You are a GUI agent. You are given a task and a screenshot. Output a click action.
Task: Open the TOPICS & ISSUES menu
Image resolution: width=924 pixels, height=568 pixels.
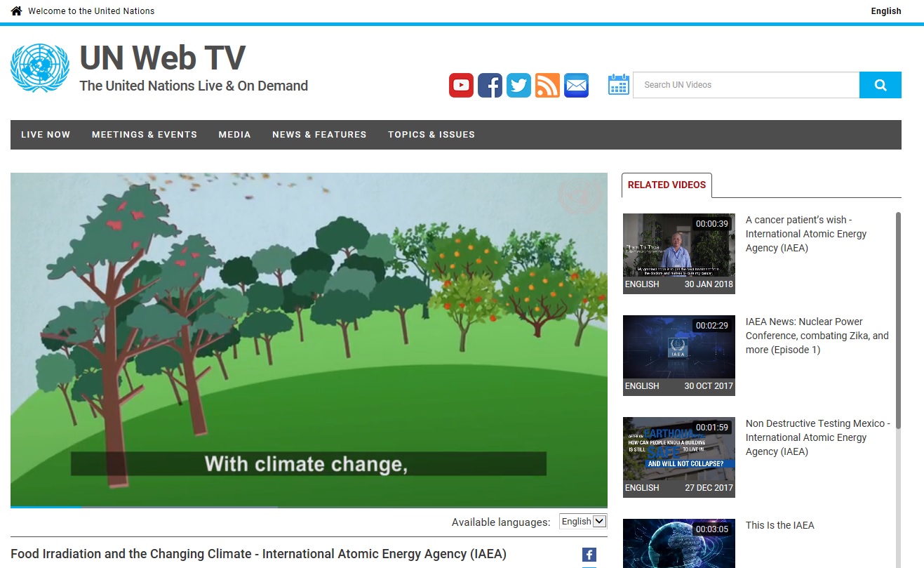point(431,135)
